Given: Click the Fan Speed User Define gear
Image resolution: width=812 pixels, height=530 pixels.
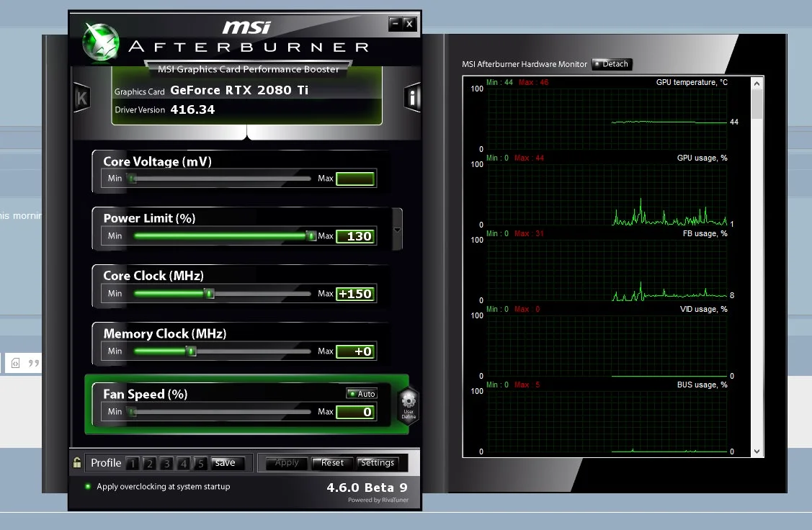Looking at the screenshot, I should tap(409, 406).
